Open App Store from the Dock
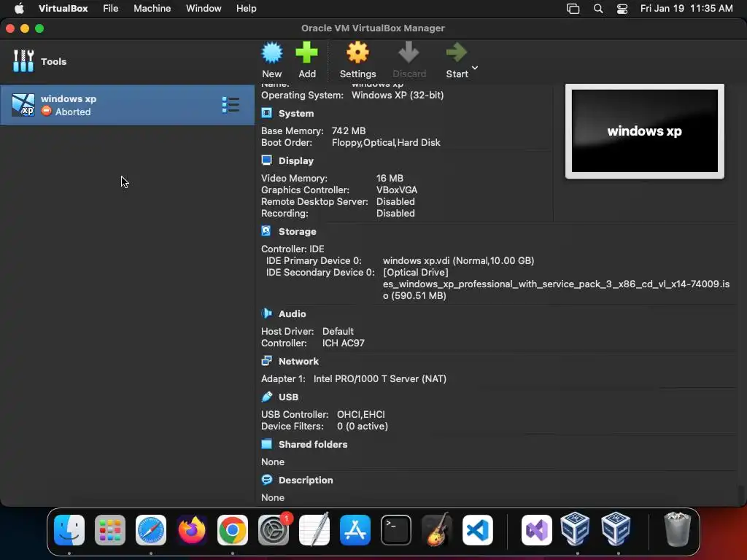Image resolution: width=747 pixels, height=560 pixels. tap(355, 530)
